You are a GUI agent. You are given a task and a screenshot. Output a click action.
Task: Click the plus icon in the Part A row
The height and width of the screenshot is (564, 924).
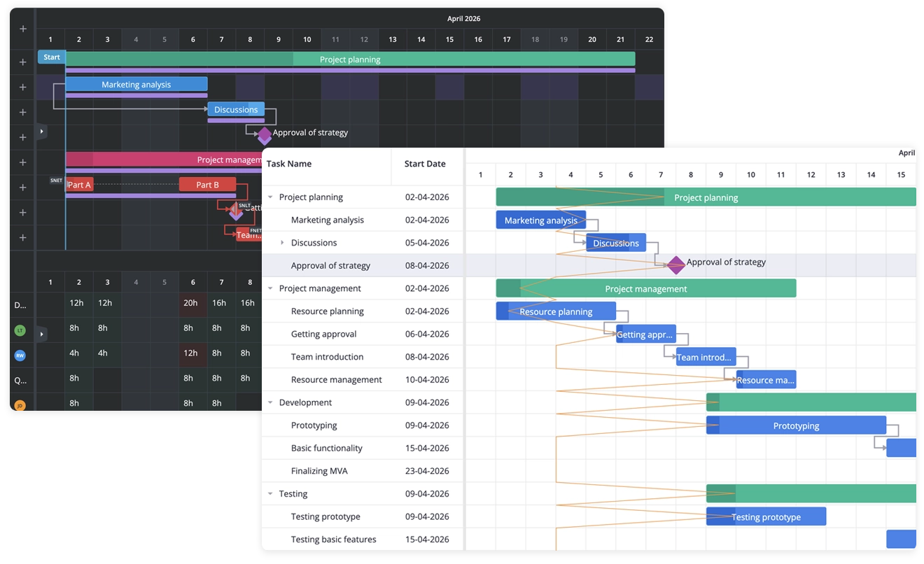pos(22,188)
